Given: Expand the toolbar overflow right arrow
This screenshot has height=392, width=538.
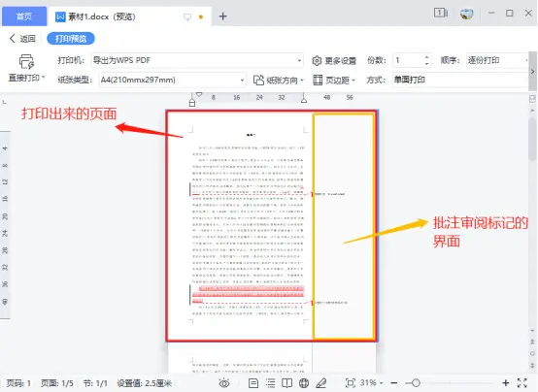Looking at the screenshot, I should [532, 72].
